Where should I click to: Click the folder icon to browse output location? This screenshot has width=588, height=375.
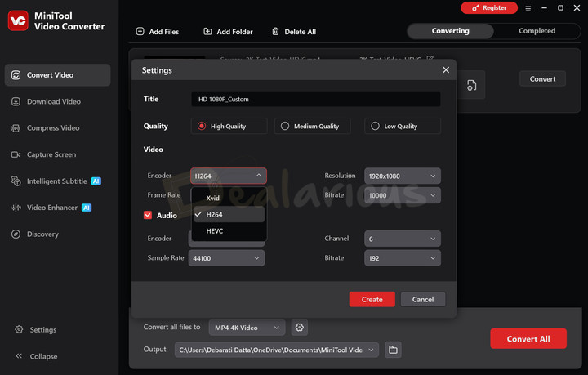[393, 350]
